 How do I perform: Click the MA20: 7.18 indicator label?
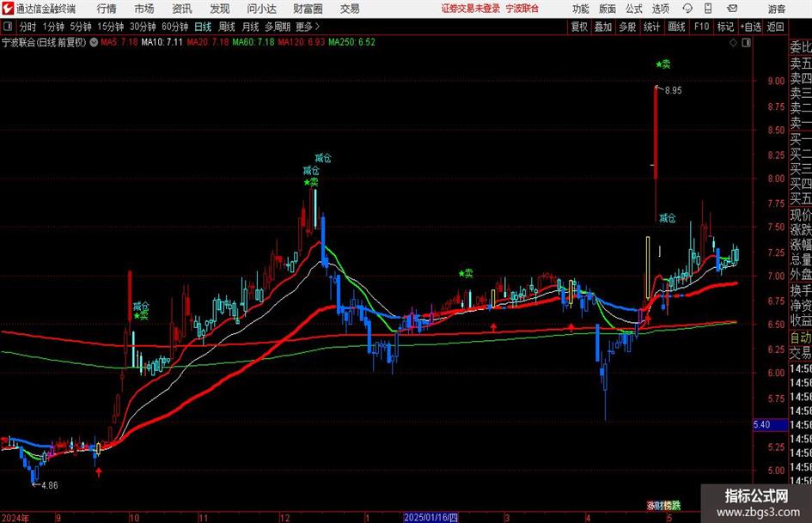pos(208,42)
